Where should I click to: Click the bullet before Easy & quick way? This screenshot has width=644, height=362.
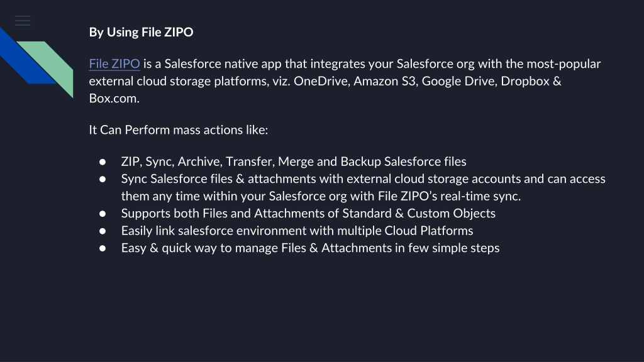(103, 248)
